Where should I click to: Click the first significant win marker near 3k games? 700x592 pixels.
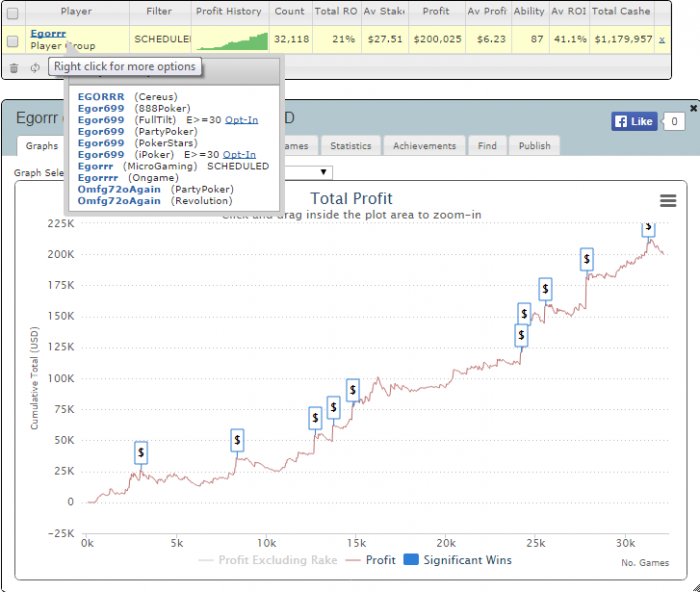(141, 453)
